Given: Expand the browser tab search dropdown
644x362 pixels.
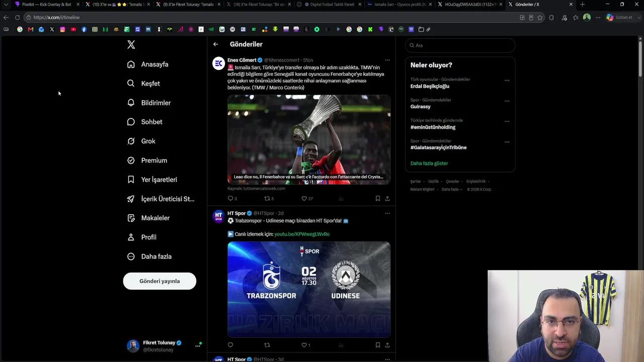Looking at the screenshot, I should point(6,5).
